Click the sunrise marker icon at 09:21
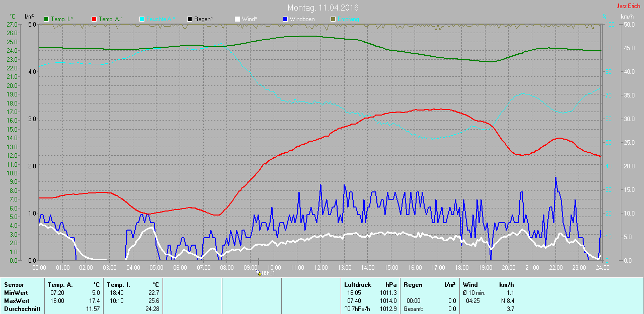The height and width of the screenshot is (314, 644). tap(258, 273)
